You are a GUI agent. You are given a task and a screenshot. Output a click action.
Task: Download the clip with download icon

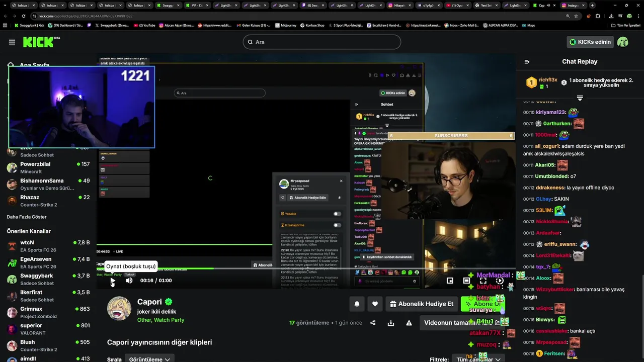(x=391, y=323)
